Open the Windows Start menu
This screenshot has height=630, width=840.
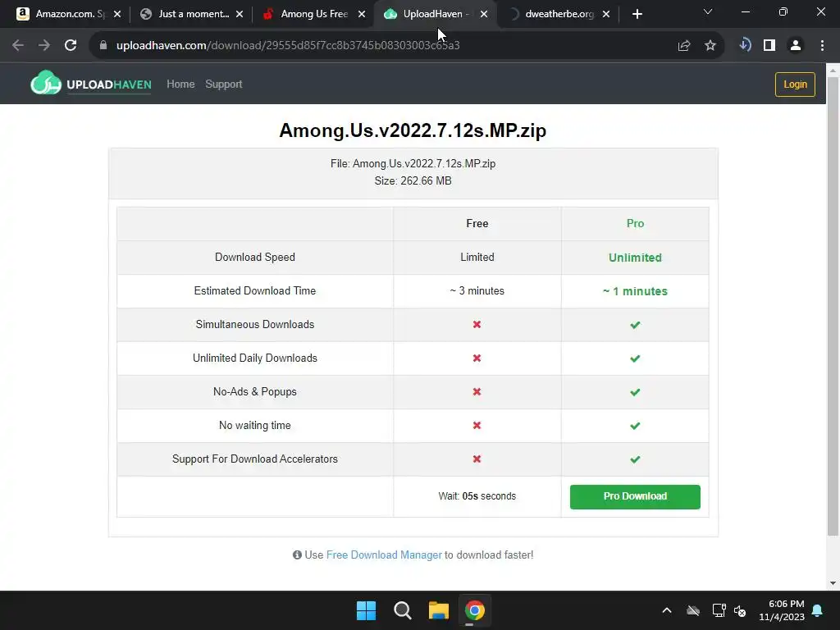click(367, 610)
